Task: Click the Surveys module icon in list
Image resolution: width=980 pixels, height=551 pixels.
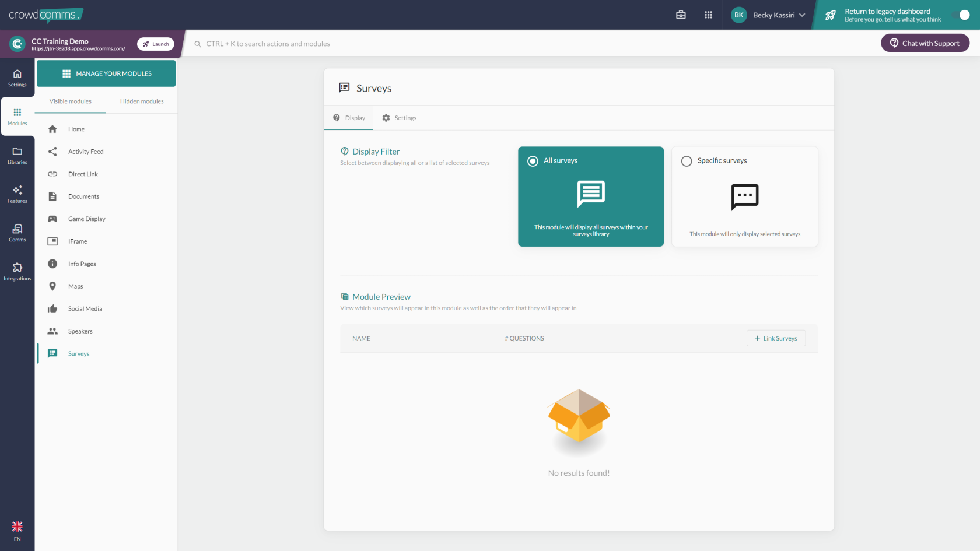Action: tap(52, 353)
